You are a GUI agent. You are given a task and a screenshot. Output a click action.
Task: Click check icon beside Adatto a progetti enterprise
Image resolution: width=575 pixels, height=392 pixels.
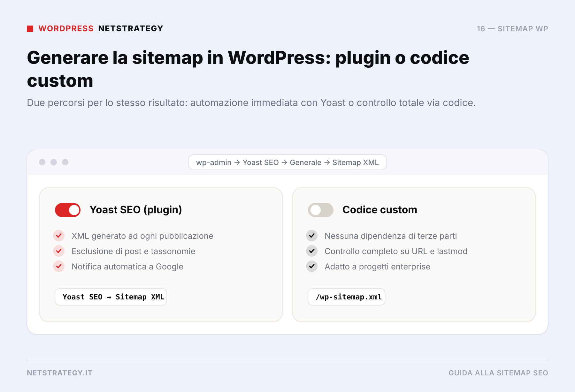coord(312,266)
